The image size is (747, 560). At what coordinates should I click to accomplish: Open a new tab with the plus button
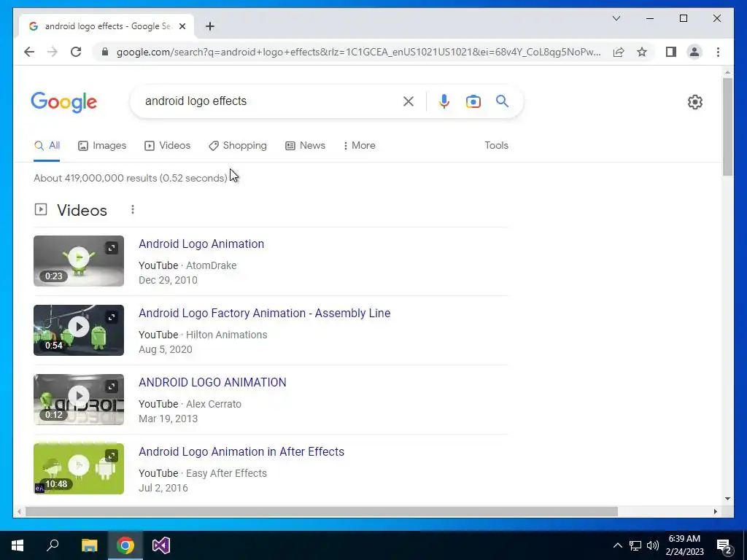click(x=209, y=26)
